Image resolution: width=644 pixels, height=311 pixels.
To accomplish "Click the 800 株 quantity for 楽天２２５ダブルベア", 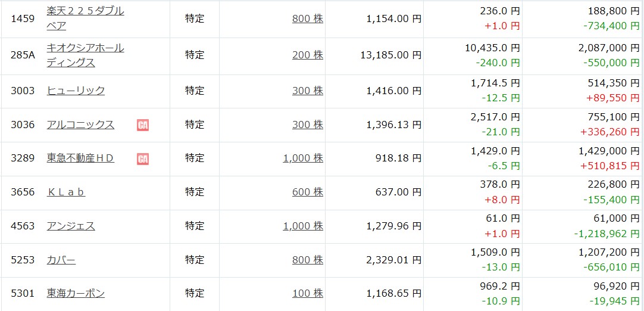I will (307, 18).
